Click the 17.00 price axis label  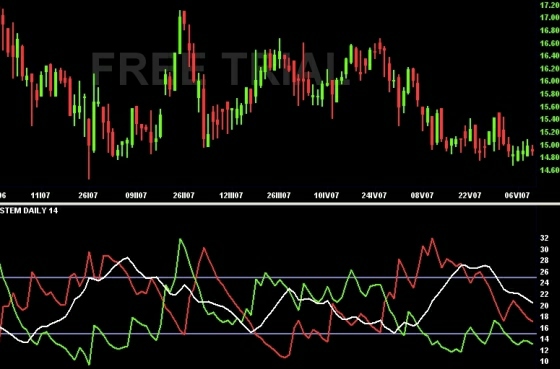550,17
